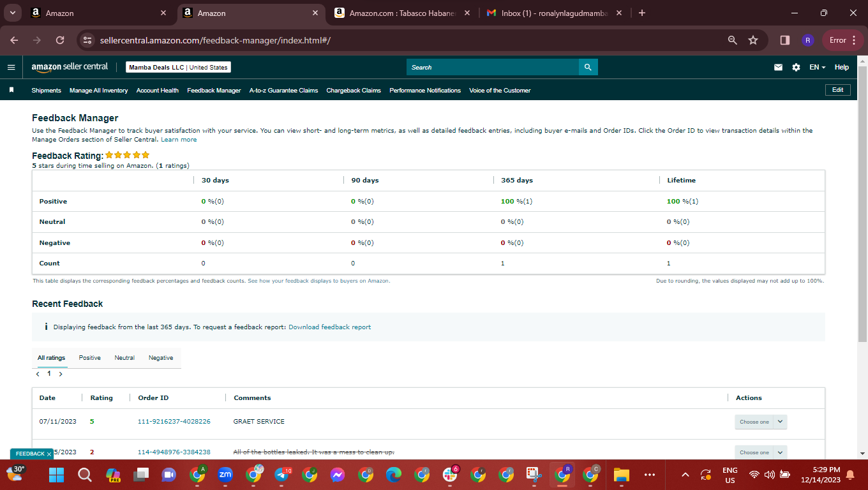This screenshot has width=868, height=490.
Task: Show more taskbar apps via the ellipsis
Action: (650, 475)
